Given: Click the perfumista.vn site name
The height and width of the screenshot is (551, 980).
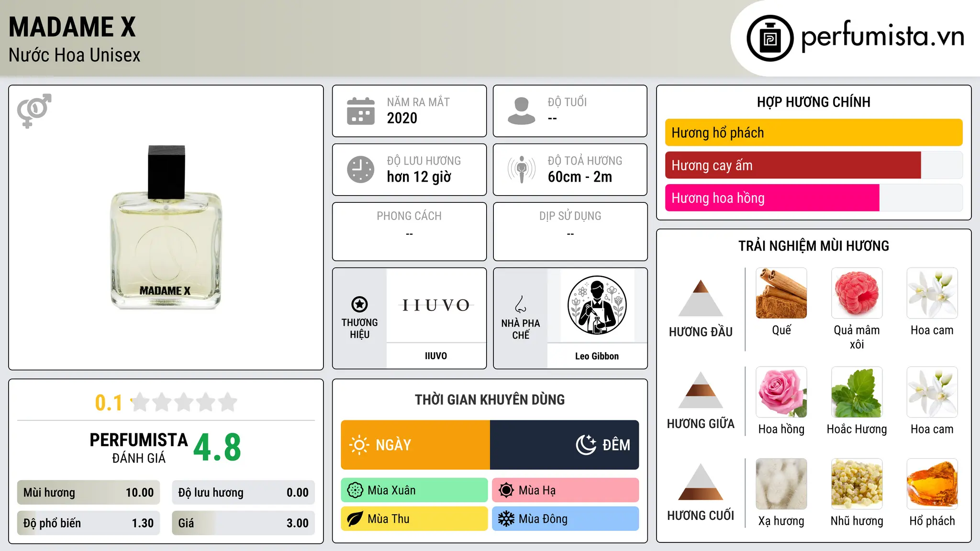Looking at the screenshot, I should 883,36.
